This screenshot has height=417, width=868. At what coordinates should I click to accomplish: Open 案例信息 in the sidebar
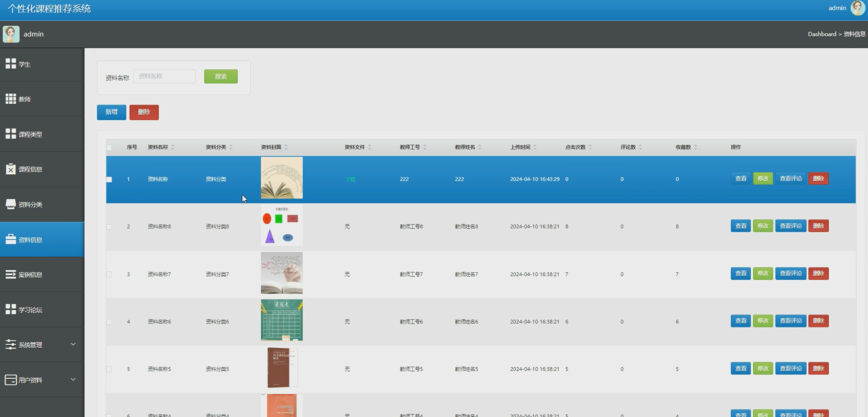[x=42, y=275]
